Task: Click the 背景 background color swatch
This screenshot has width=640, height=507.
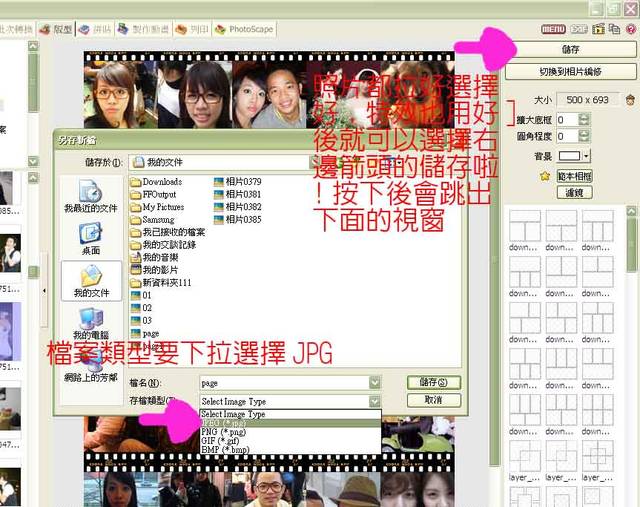Action: [x=569, y=156]
